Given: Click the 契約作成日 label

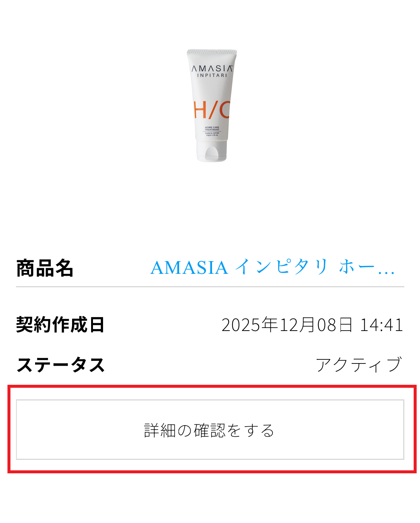Looking at the screenshot, I should 60,324.
